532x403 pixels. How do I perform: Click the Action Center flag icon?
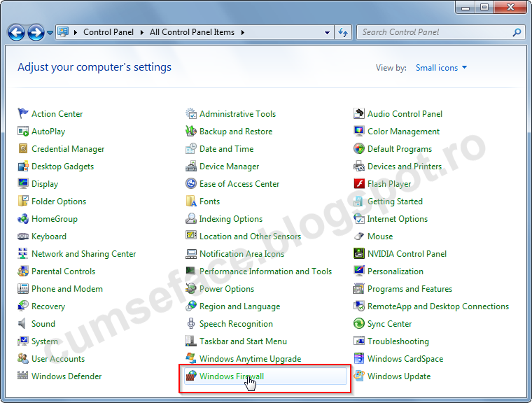point(22,113)
